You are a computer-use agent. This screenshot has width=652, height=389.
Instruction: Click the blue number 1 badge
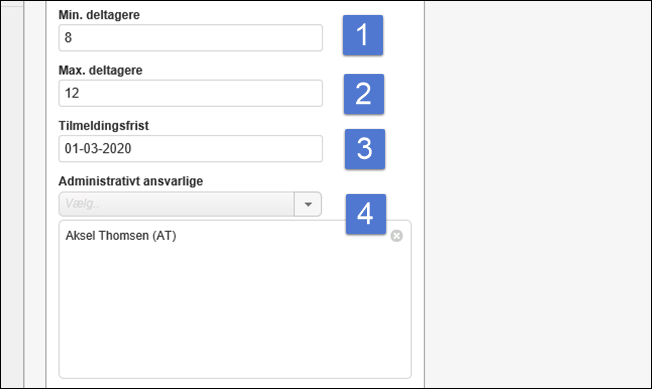pos(363,35)
